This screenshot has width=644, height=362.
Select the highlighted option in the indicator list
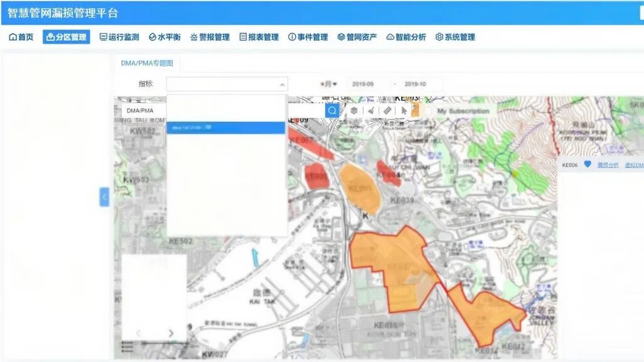(226, 129)
